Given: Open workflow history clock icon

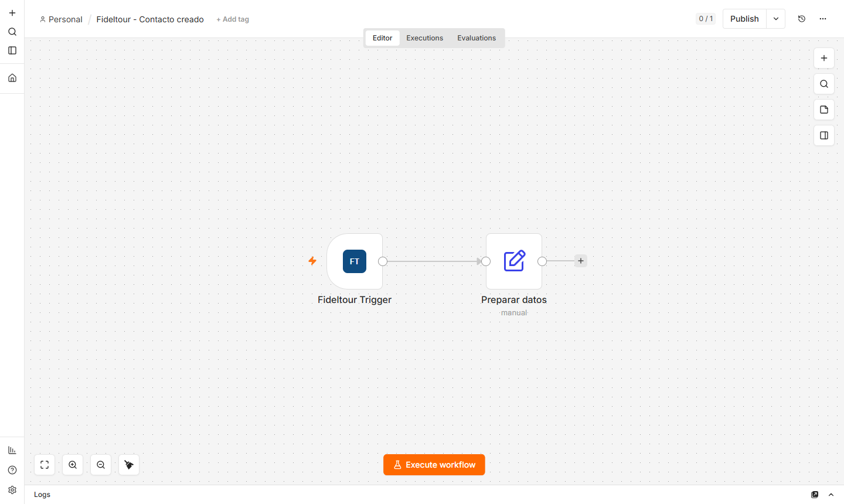Looking at the screenshot, I should pos(802,19).
